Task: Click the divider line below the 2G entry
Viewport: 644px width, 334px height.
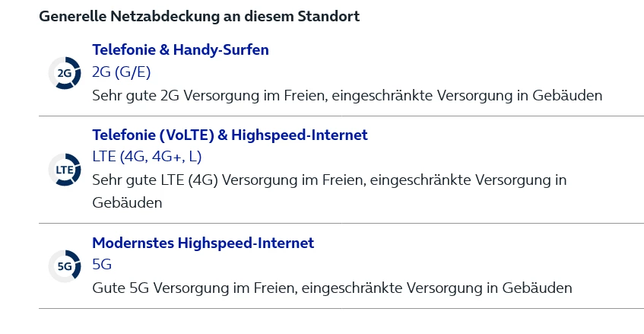Action: click(x=341, y=116)
